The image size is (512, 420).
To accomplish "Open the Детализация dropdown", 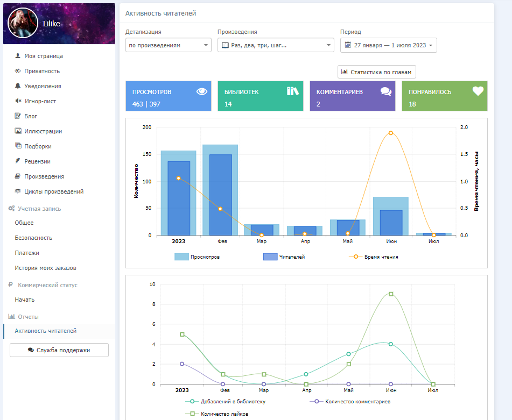I will (169, 46).
